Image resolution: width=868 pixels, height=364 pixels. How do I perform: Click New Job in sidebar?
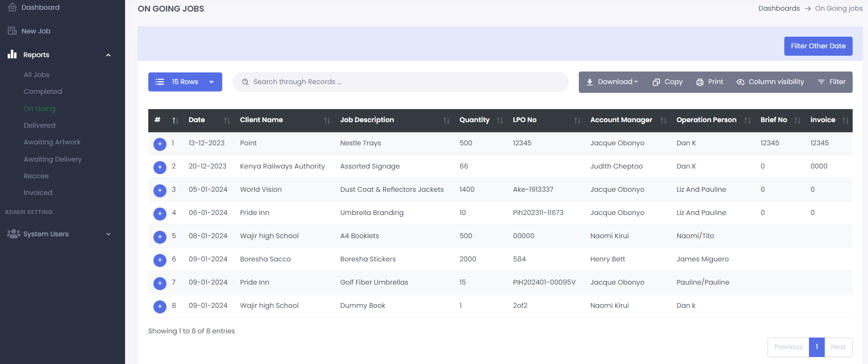pyautogui.click(x=36, y=31)
